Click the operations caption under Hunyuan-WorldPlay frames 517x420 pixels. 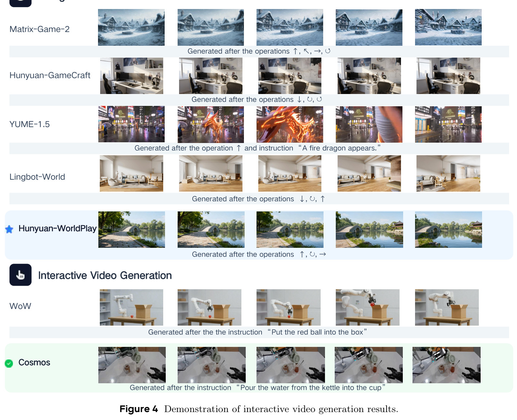pyautogui.click(x=259, y=254)
